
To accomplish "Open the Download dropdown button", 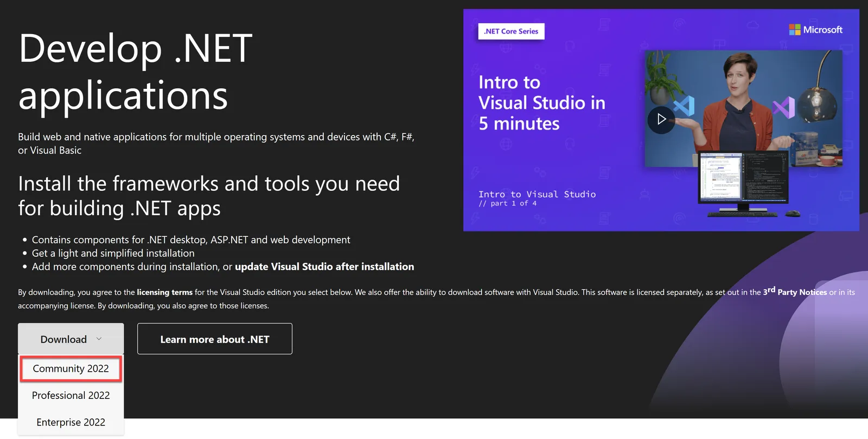I will [71, 339].
